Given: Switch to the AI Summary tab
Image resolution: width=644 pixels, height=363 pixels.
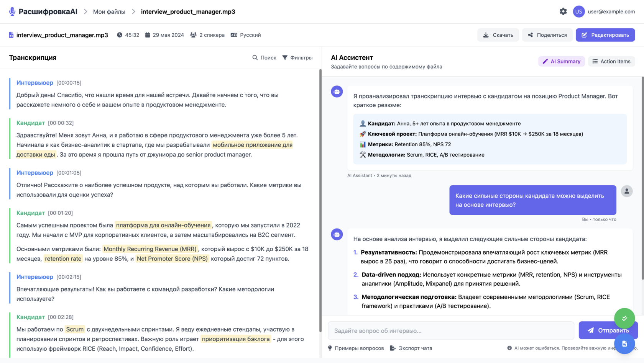Looking at the screenshot, I should [x=562, y=61].
